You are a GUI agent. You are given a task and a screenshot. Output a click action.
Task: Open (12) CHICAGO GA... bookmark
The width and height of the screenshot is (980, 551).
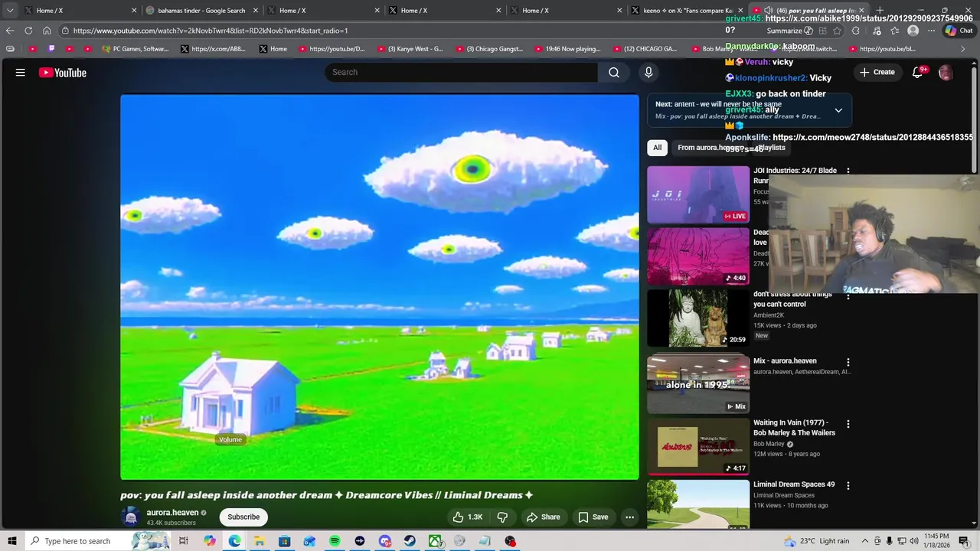pos(644,49)
